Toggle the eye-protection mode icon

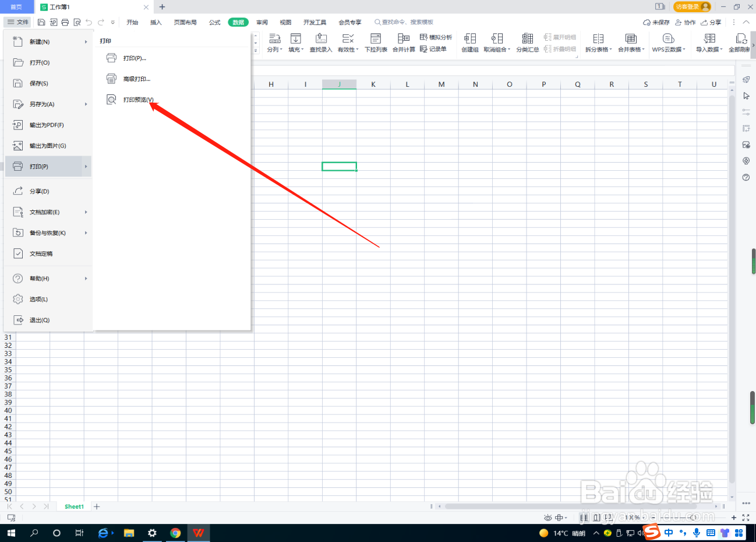click(547, 518)
